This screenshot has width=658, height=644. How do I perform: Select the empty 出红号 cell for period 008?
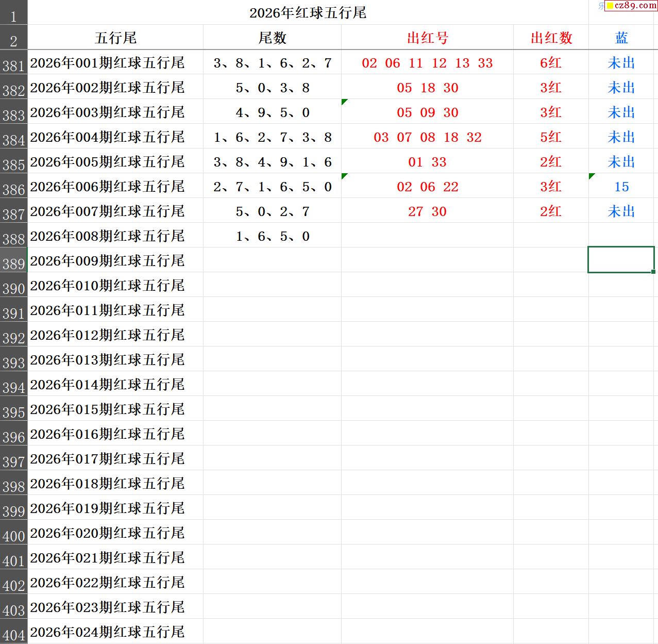(x=427, y=236)
